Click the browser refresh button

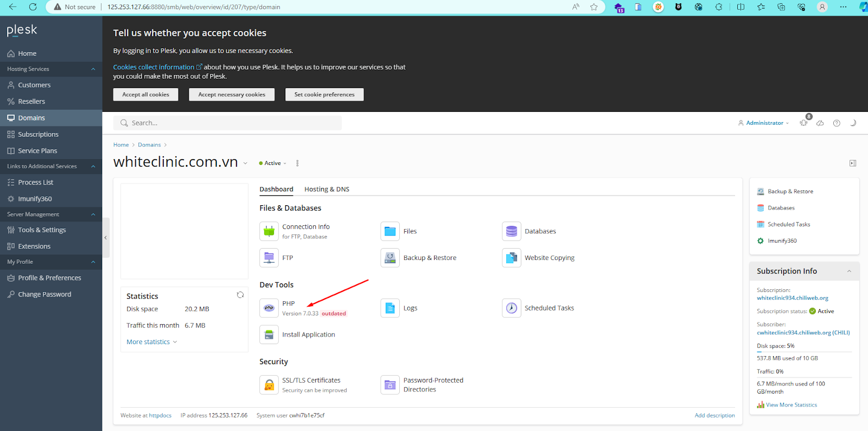coord(33,7)
